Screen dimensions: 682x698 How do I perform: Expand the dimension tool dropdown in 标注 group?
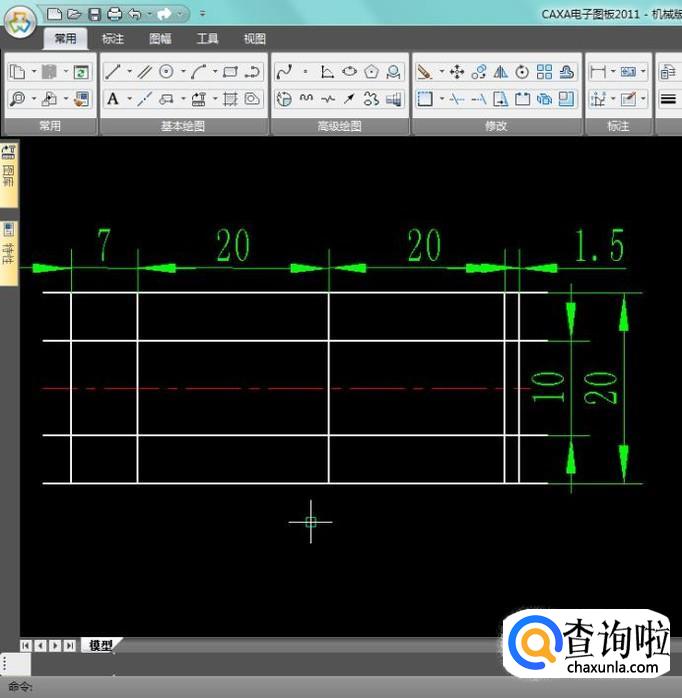(612, 72)
